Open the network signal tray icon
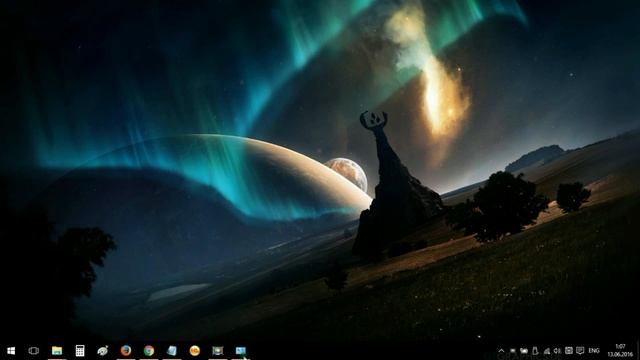The width and height of the screenshot is (640, 360). [x=547, y=351]
